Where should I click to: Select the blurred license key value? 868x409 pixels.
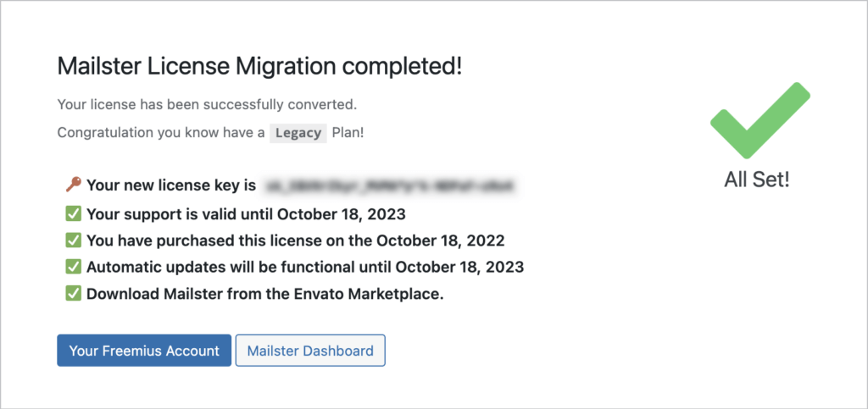390,185
